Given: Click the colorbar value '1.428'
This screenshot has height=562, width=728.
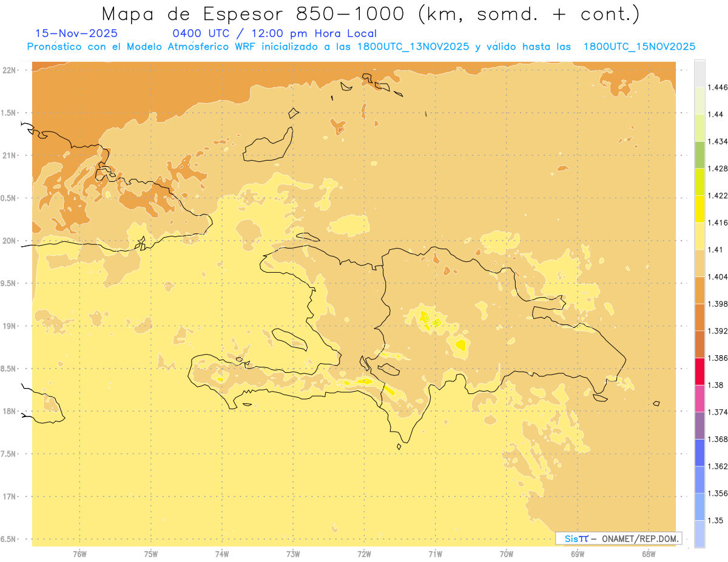Looking at the screenshot, I should [x=718, y=169].
